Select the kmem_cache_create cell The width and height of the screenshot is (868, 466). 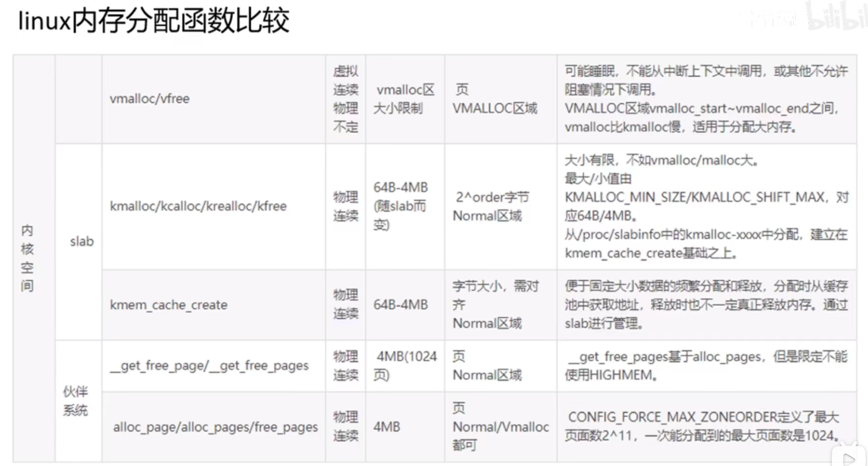[x=169, y=305]
